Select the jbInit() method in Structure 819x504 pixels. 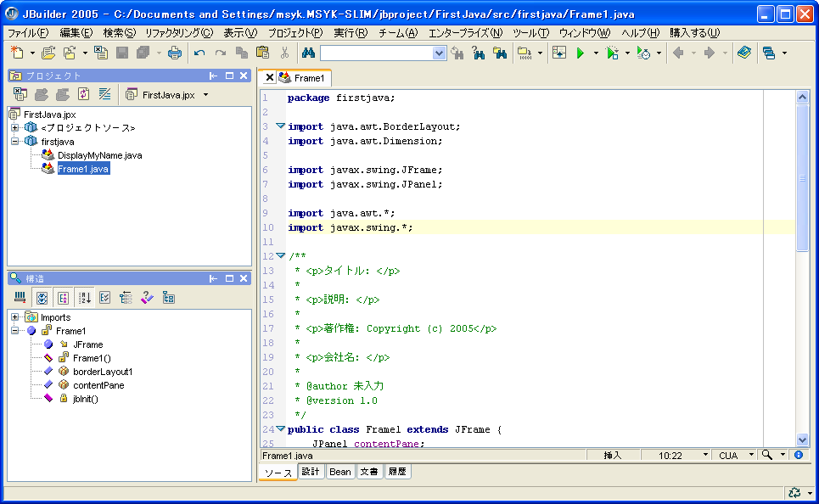point(85,399)
